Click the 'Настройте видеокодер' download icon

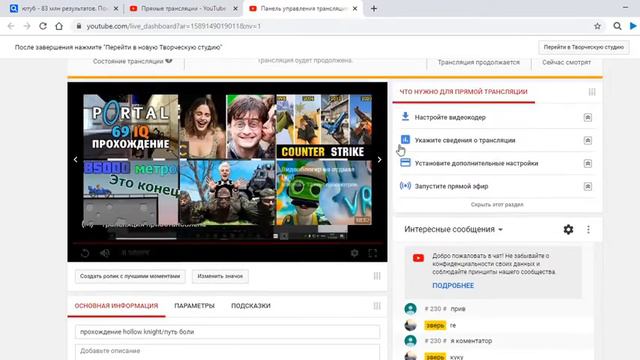click(405, 117)
